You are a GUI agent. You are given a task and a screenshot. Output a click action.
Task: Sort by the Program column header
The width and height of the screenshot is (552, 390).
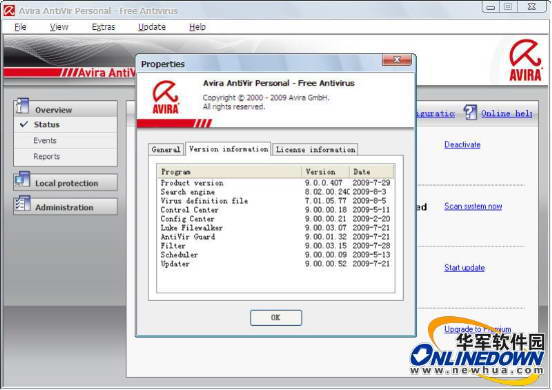(x=230, y=172)
